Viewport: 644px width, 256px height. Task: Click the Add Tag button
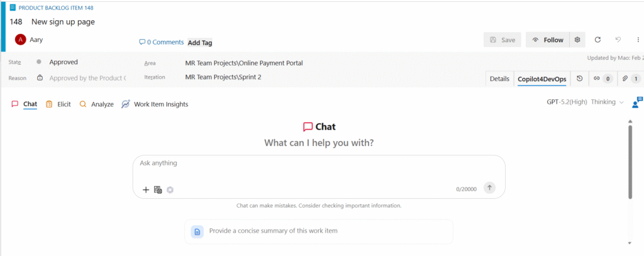(x=200, y=42)
